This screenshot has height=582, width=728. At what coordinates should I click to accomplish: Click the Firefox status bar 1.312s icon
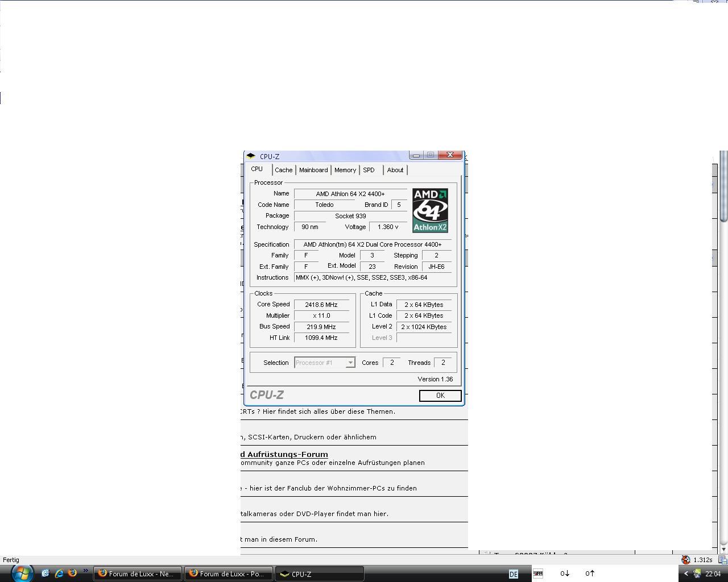(x=686, y=560)
